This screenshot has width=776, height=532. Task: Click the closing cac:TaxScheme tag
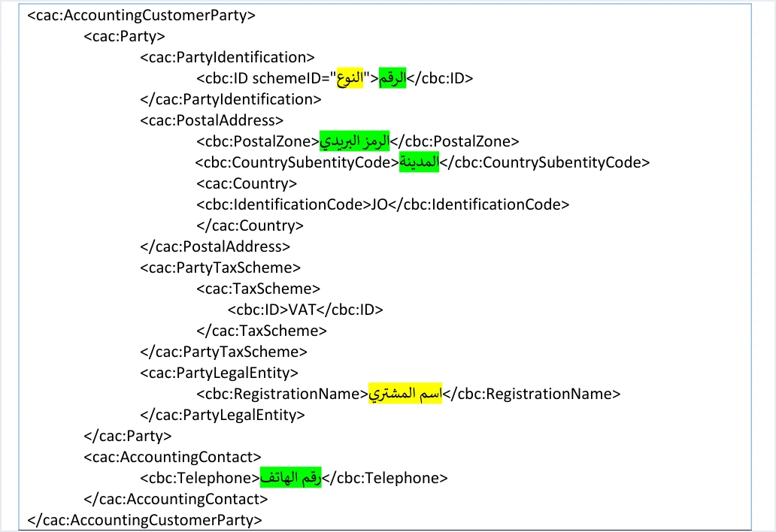point(262,331)
